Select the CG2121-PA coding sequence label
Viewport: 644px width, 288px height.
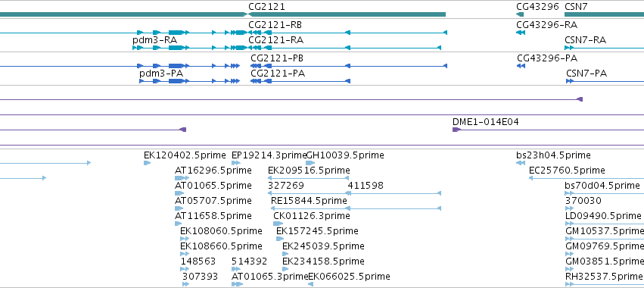click(278, 74)
